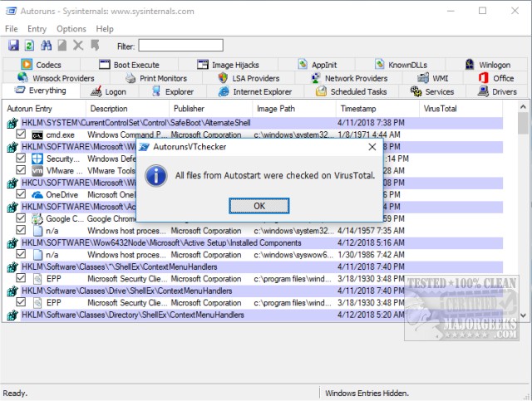Click OK in AutorunsVTchecker dialog
The height and width of the screenshot is (401, 532).
(259, 206)
